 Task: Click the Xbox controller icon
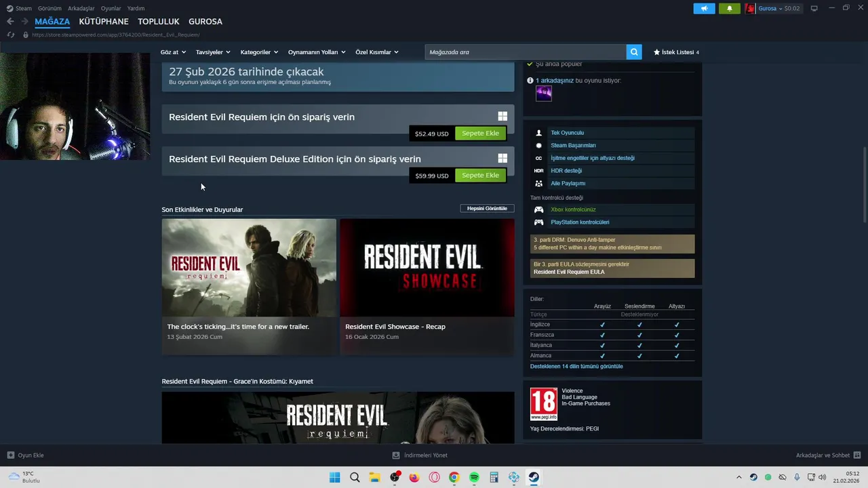click(538, 209)
